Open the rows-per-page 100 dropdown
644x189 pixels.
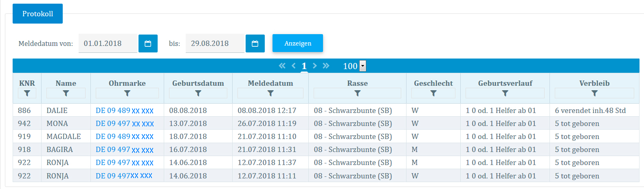click(x=363, y=66)
